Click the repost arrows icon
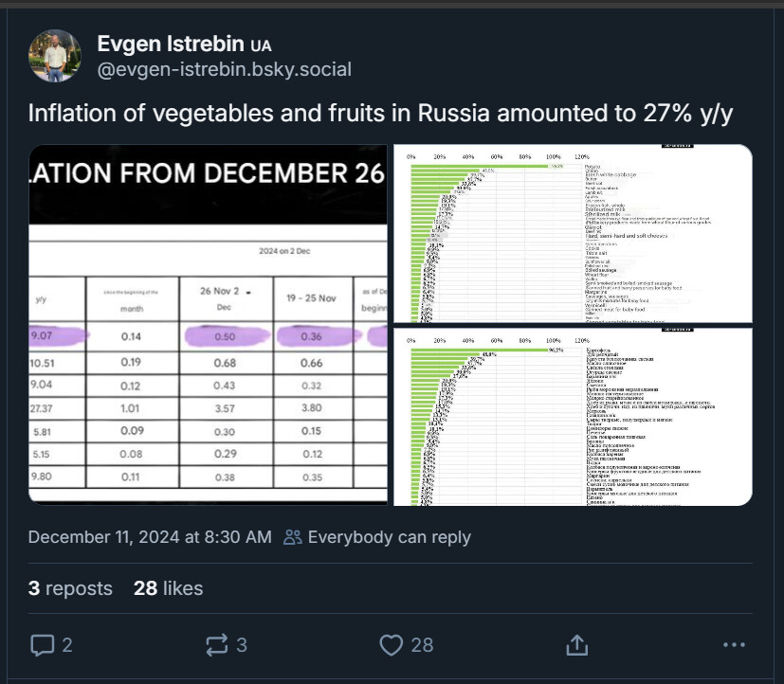Viewport: 784px width, 684px height. [x=217, y=645]
